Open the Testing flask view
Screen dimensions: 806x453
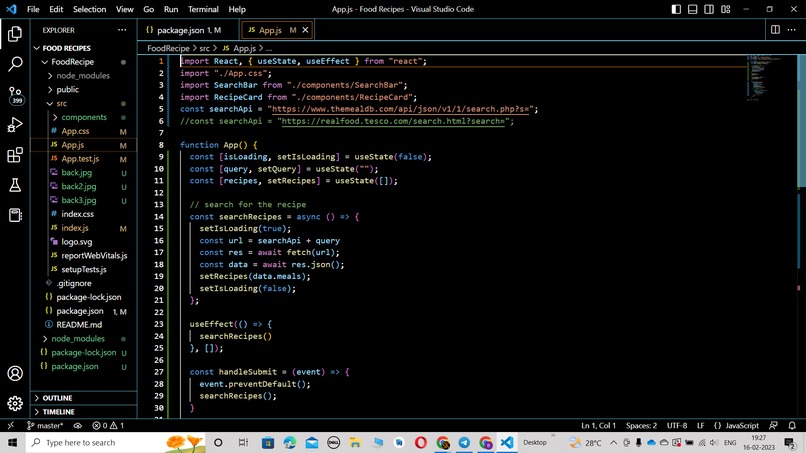15,185
